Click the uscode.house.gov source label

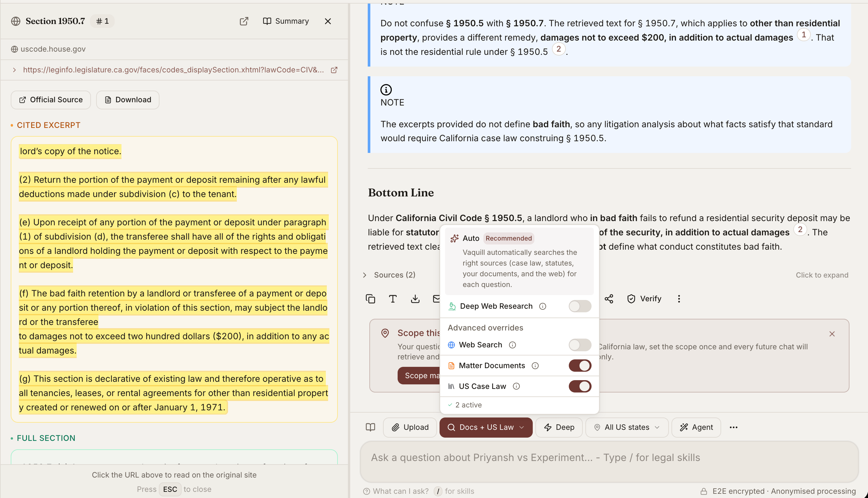point(53,49)
